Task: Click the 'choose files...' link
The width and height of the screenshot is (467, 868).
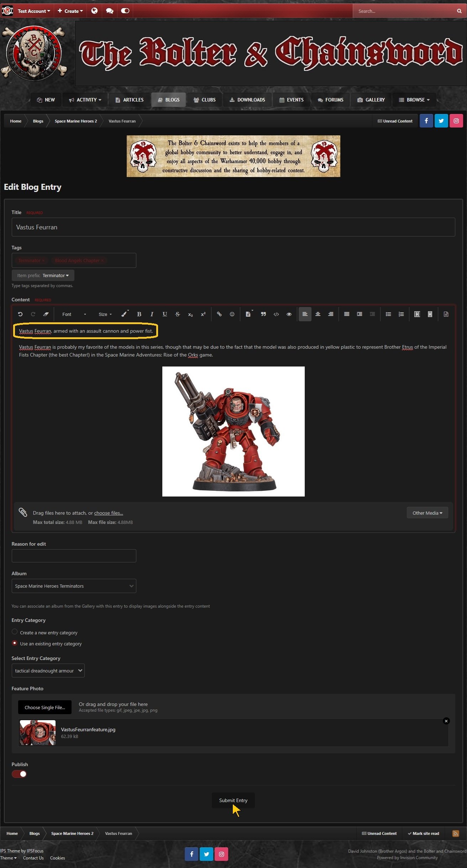Action: click(x=109, y=513)
